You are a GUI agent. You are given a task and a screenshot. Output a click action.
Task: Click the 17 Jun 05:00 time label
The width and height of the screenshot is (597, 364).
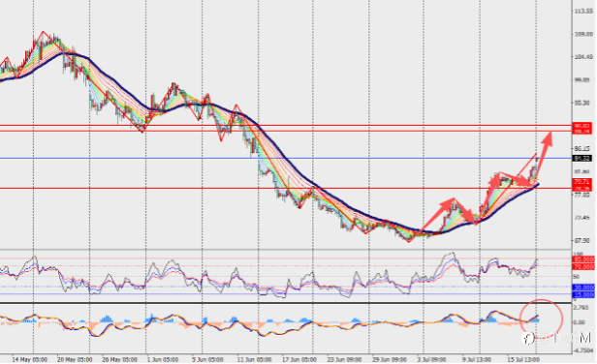click(298, 359)
